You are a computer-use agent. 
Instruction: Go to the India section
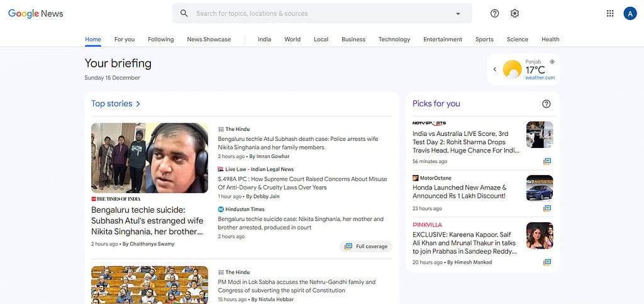(x=265, y=40)
